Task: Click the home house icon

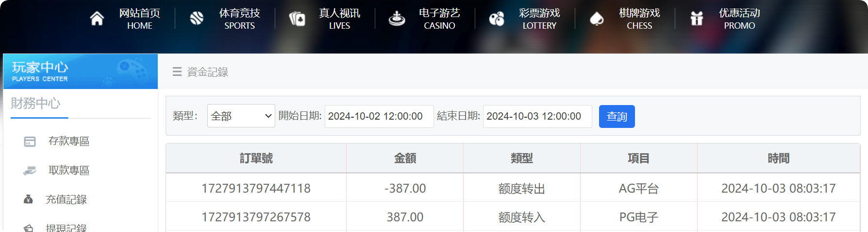Action: pos(97,18)
